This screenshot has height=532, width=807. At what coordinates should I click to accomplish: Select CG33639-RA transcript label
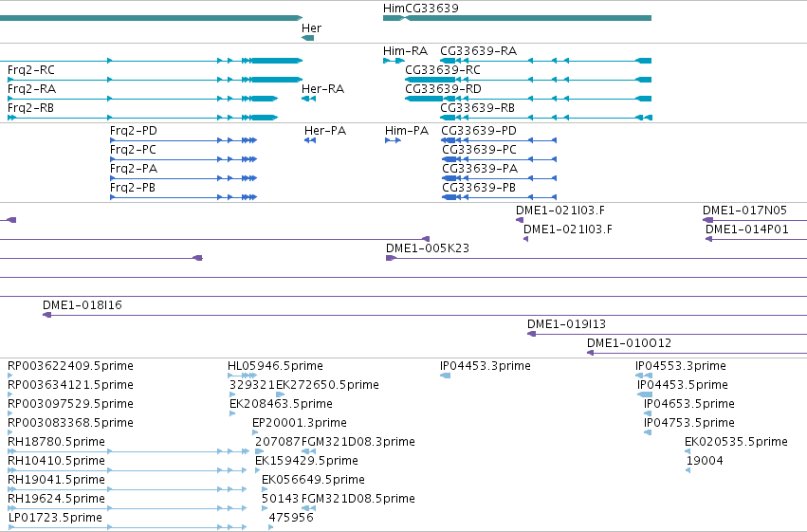pyautogui.click(x=478, y=51)
